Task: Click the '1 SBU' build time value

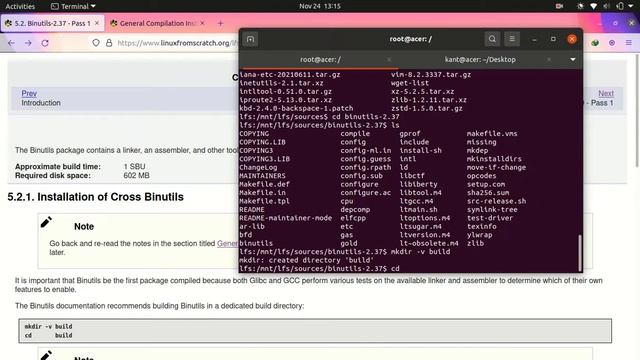Action: (x=134, y=167)
